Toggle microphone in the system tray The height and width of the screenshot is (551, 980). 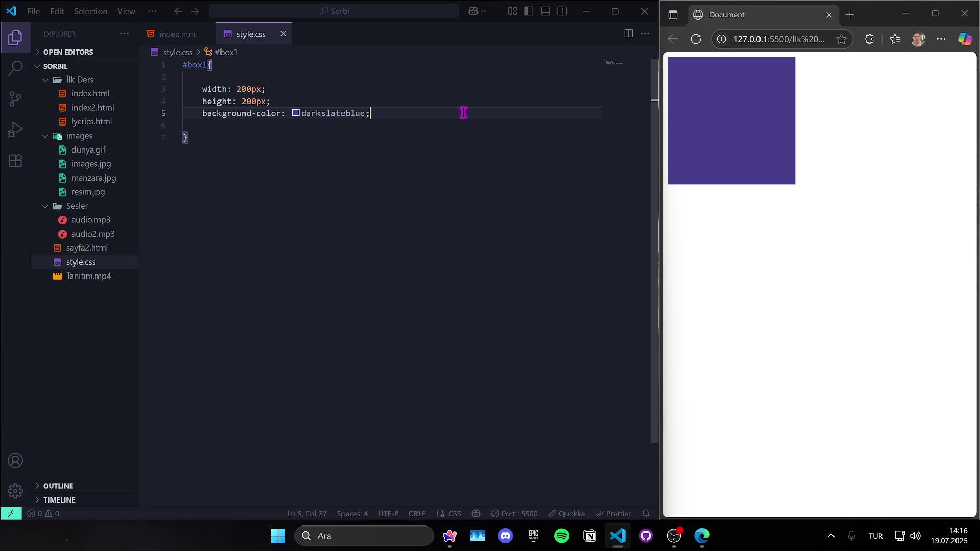pos(851,536)
